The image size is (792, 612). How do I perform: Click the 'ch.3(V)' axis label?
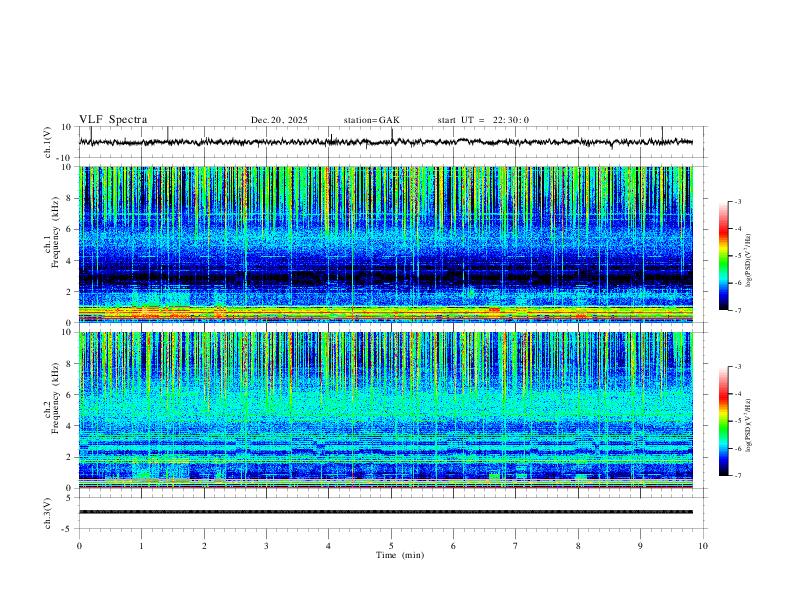48,513
